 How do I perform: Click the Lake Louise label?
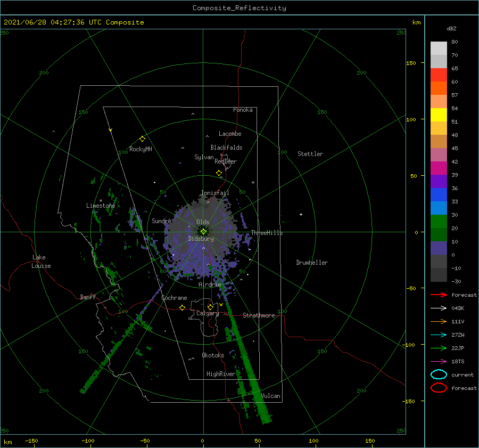(41, 262)
